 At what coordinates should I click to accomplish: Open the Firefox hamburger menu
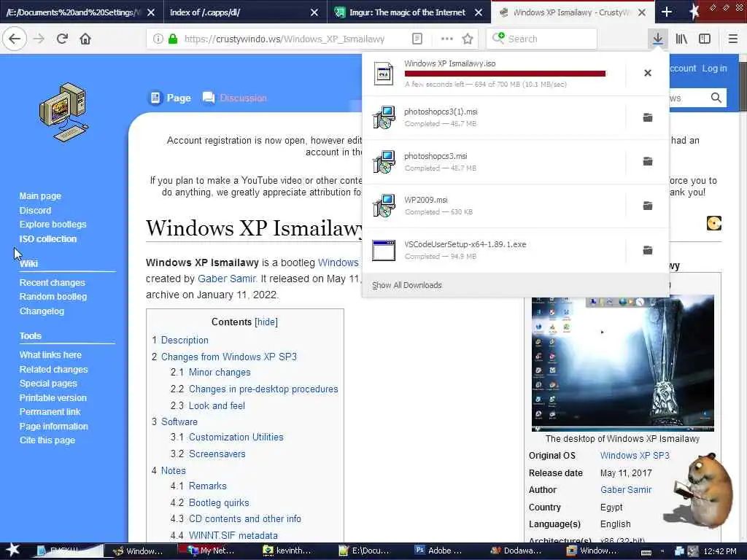tap(732, 39)
